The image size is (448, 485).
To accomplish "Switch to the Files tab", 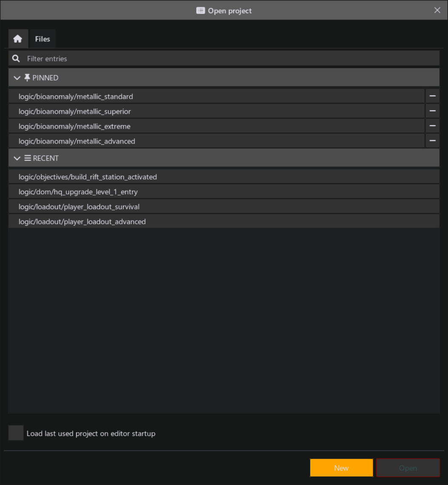I will 43,38.
